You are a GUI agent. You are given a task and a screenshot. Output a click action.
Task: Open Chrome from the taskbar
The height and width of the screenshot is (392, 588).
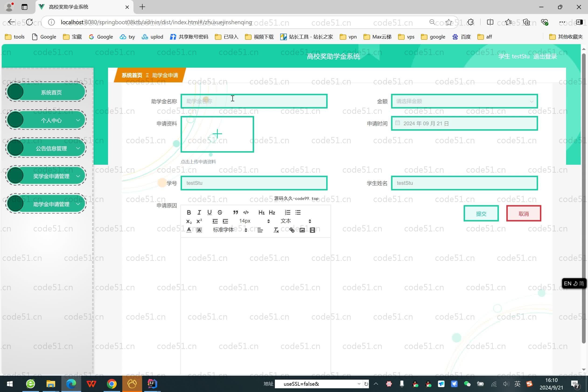(112, 384)
